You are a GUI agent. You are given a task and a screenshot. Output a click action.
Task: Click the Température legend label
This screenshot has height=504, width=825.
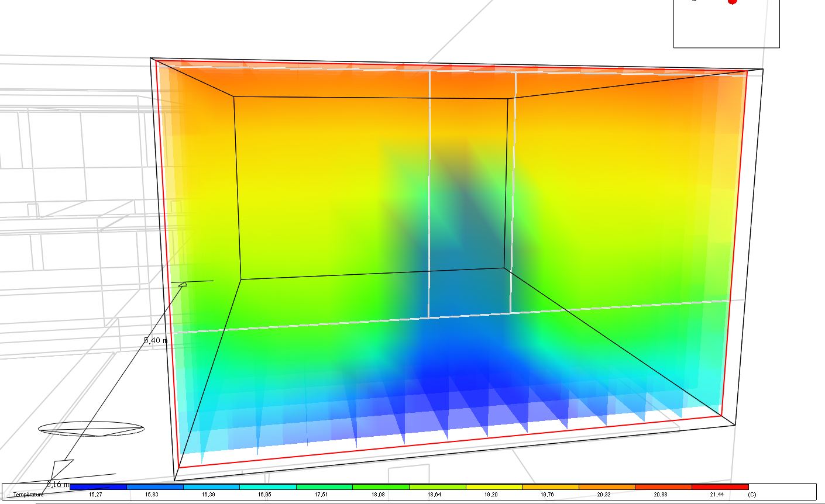27,494
